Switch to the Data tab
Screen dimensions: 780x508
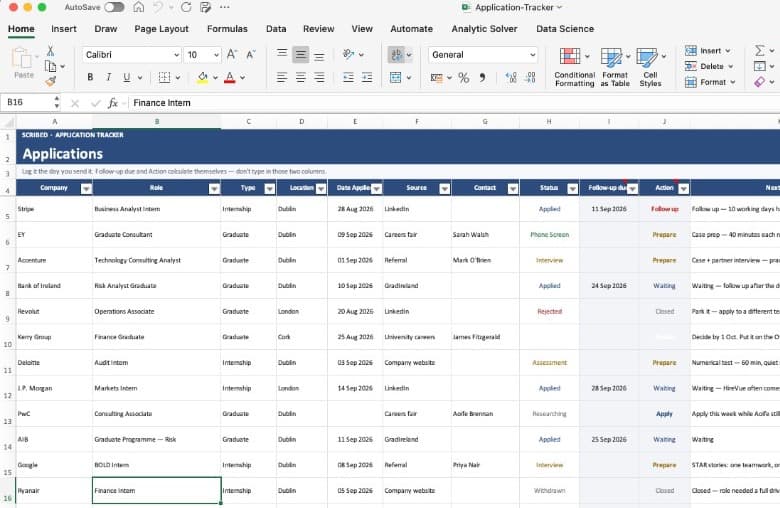point(276,29)
